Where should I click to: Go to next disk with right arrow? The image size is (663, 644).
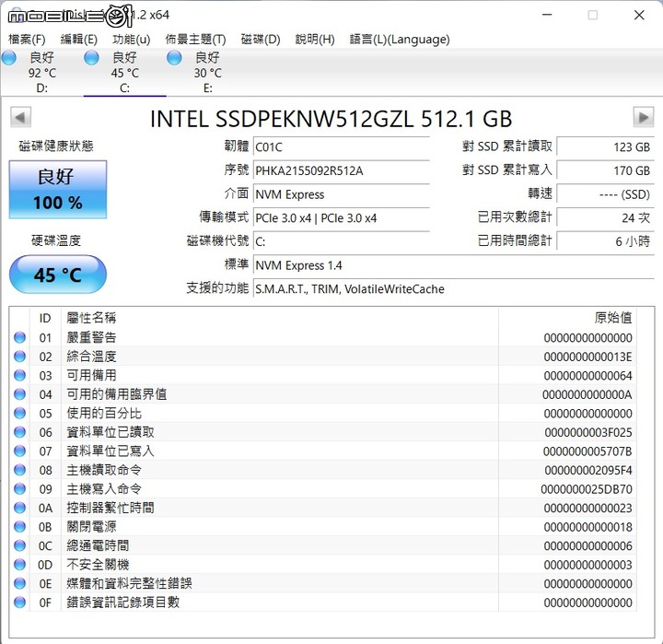pyautogui.click(x=643, y=117)
